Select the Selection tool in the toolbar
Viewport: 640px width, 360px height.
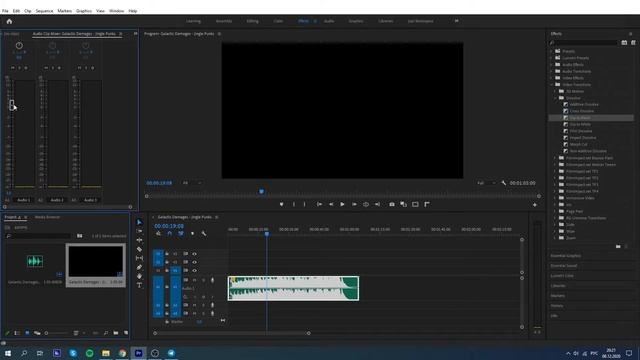point(139,222)
